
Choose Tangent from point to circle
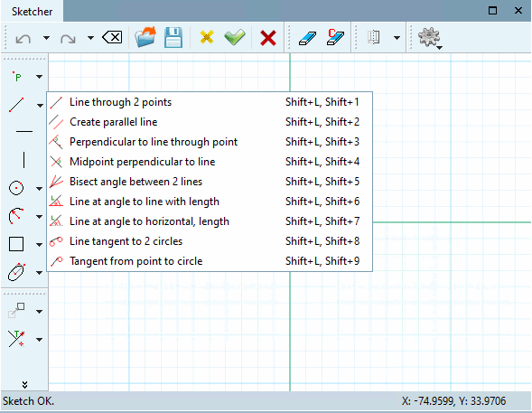(210, 261)
